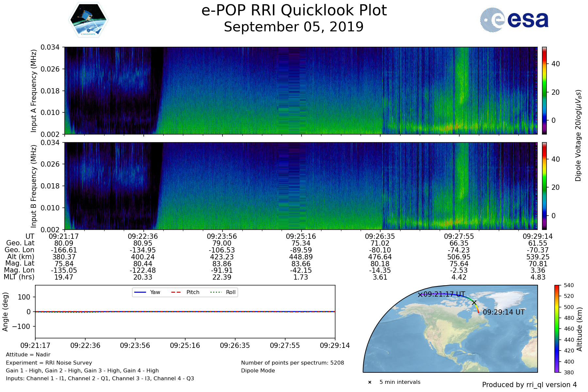Click the red dashed Pitch line sample in legend
588x392 pixels.
pos(176,292)
